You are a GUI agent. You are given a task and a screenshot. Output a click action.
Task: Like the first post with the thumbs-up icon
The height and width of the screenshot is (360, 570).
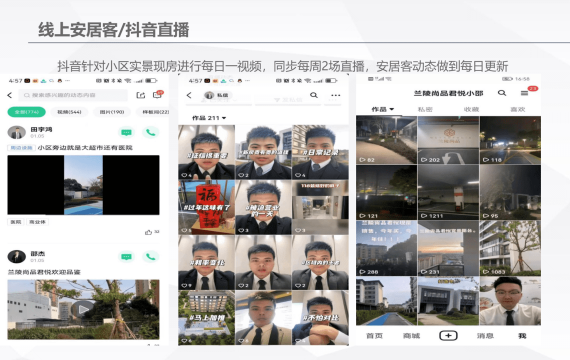(x=148, y=232)
